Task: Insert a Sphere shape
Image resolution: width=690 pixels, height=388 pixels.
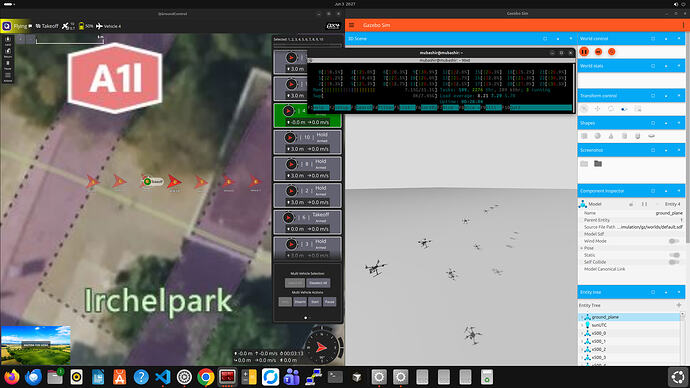Action: 598,136
